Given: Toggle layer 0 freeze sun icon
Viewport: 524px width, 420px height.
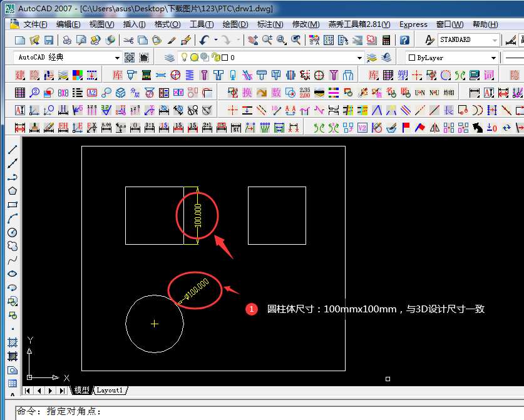Looking at the screenshot, I should (194, 58).
